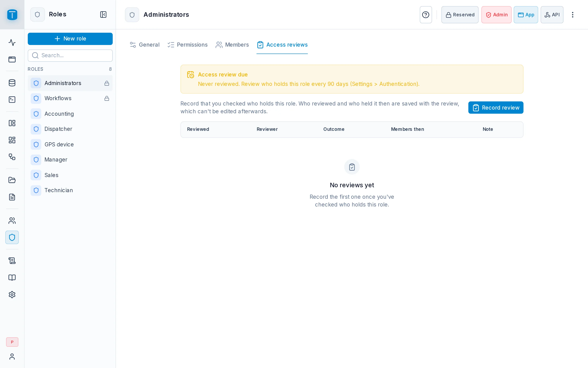588x368 pixels.
Task: Click the Members then column header
Action: (x=408, y=129)
